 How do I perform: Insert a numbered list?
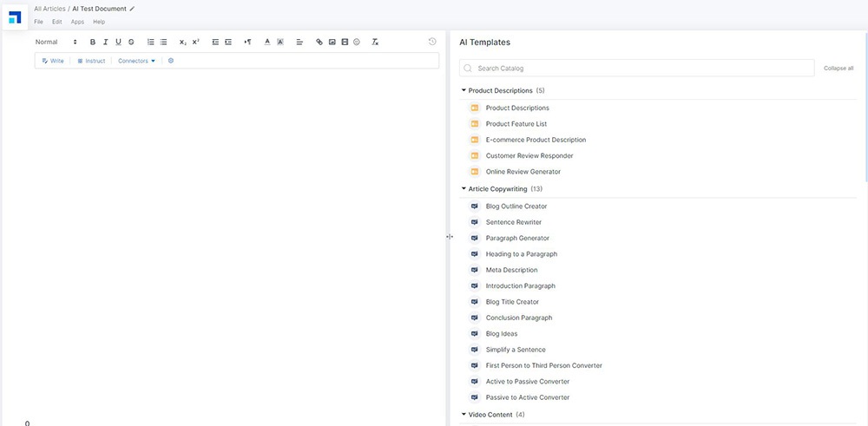[151, 42]
